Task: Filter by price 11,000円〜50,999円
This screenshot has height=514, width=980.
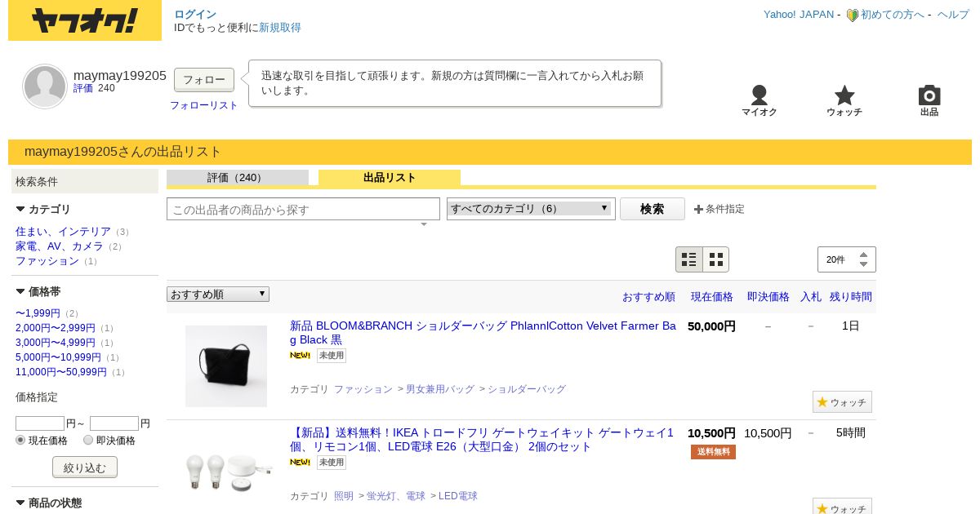Action: tap(61, 372)
